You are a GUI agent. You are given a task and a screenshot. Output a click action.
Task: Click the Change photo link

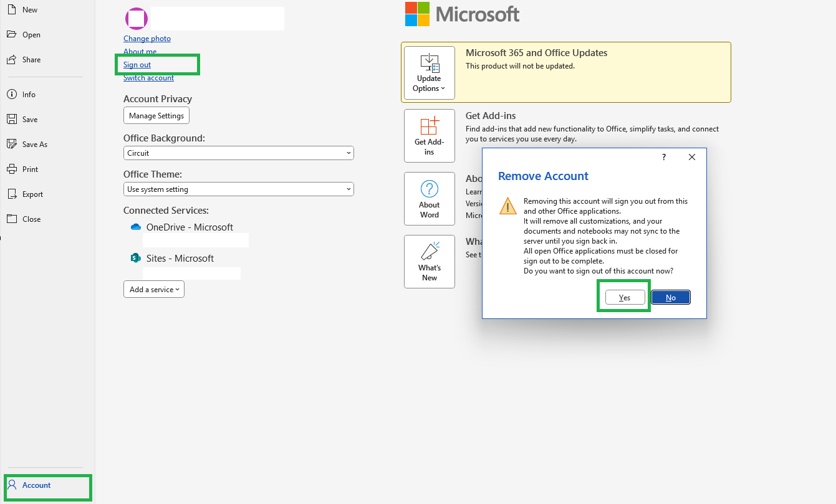coord(147,39)
